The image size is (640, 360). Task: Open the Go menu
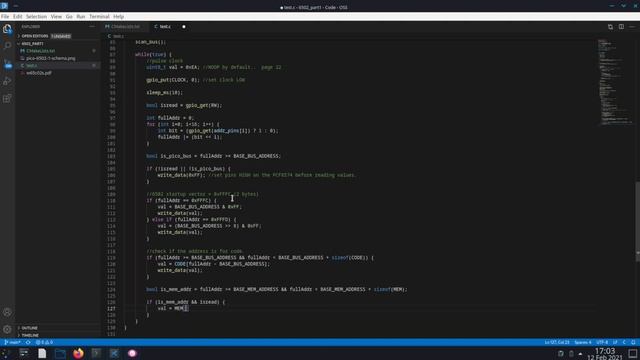coord(69,17)
